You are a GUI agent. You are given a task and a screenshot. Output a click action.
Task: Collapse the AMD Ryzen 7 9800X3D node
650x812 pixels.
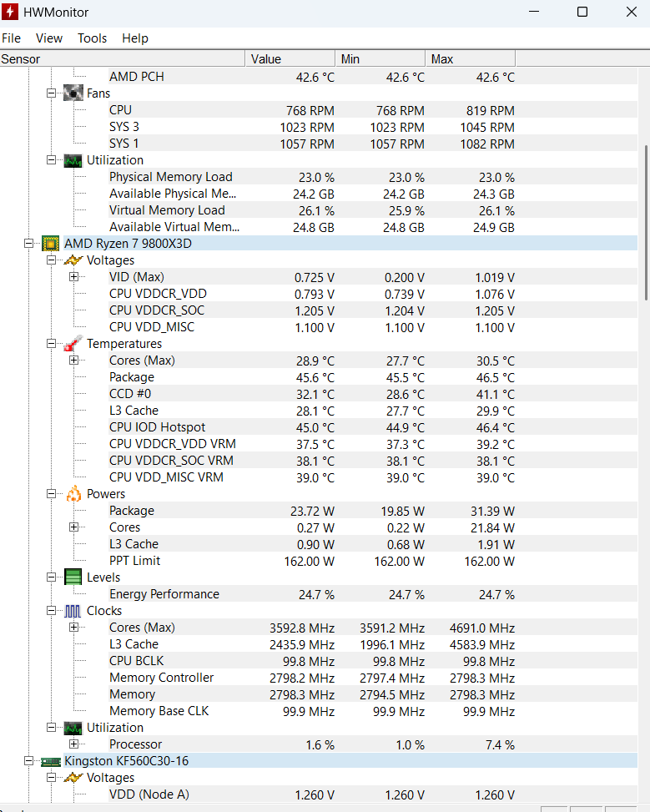[29, 244]
